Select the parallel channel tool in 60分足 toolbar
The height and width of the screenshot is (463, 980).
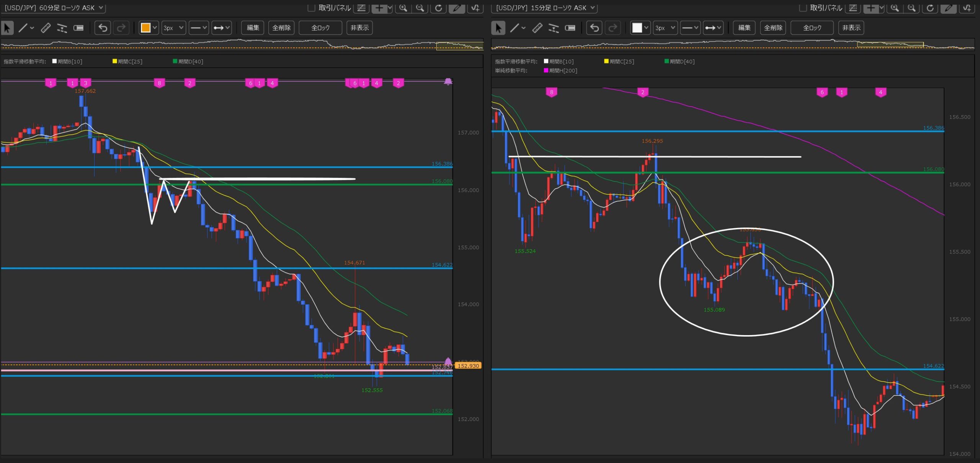tap(62, 28)
